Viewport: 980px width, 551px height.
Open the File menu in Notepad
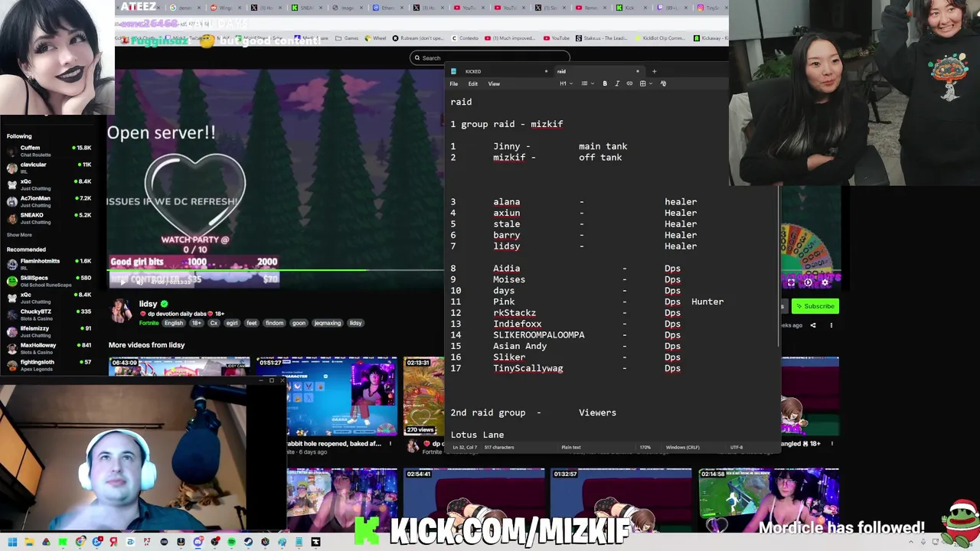[x=454, y=83]
